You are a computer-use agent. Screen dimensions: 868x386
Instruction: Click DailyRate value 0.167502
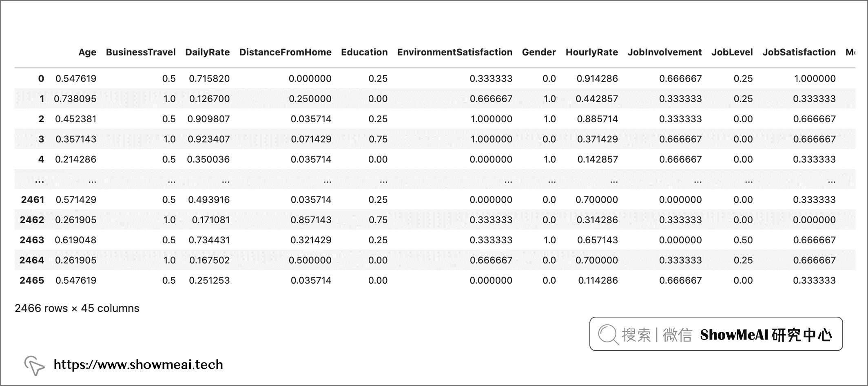[210, 260]
